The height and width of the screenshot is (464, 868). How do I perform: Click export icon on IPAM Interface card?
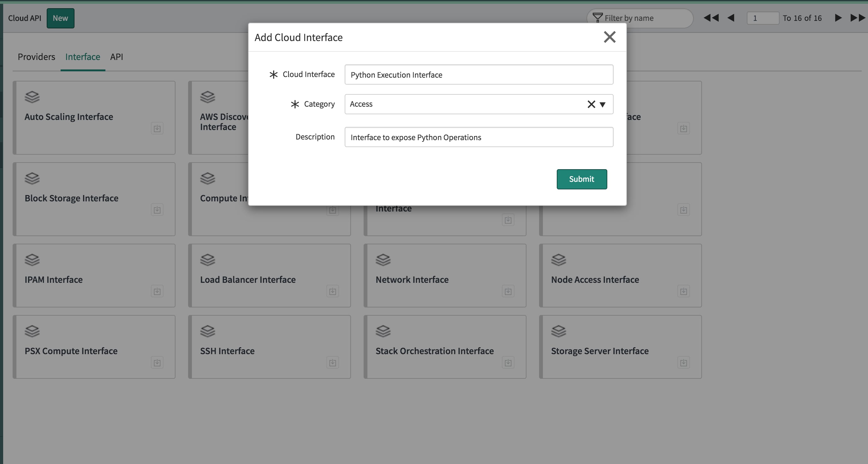pyautogui.click(x=157, y=291)
